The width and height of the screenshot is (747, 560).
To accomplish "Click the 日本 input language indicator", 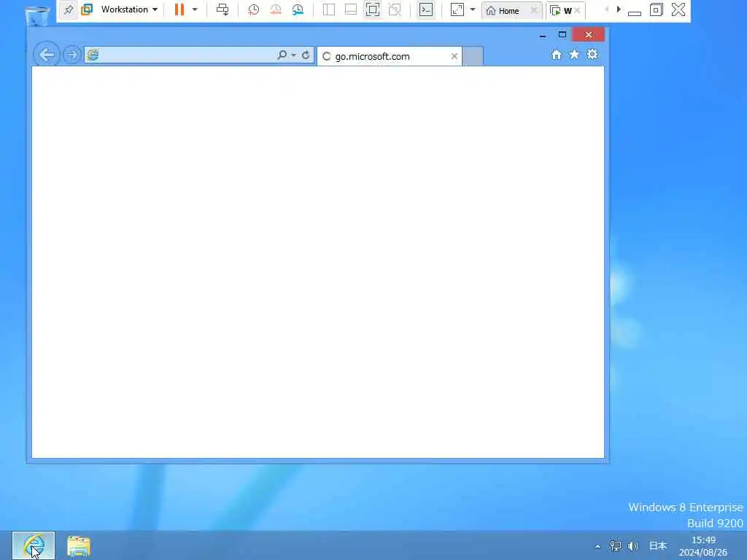I will 658,545.
